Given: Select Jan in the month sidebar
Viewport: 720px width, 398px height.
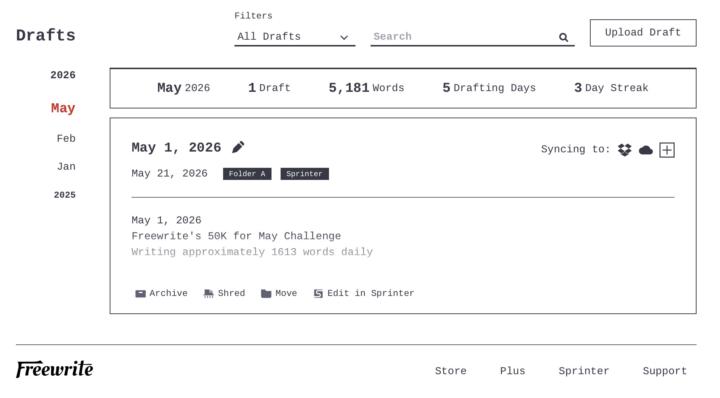Looking at the screenshot, I should point(66,166).
